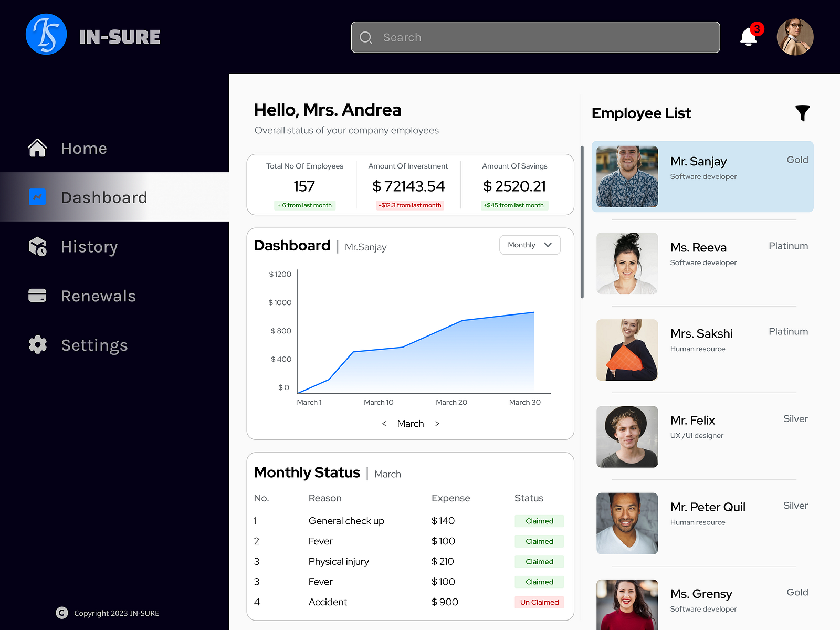Image resolution: width=840 pixels, height=630 pixels.
Task: Open notifications via the bell icon
Action: tap(749, 37)
